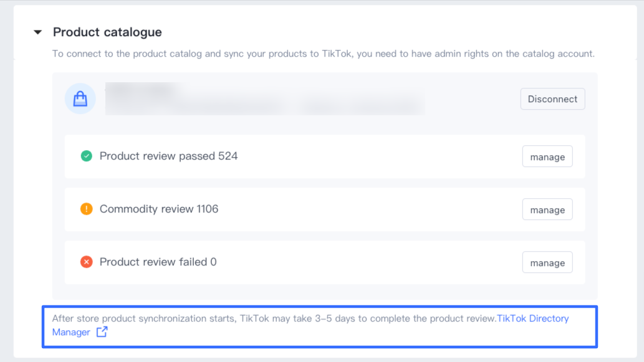
Task: Open the TikTok Directory Manager link
Action: pos(532,318)
